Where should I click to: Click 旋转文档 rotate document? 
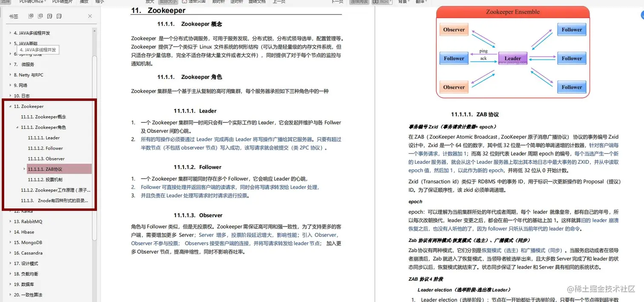click(x=257, y=2)
